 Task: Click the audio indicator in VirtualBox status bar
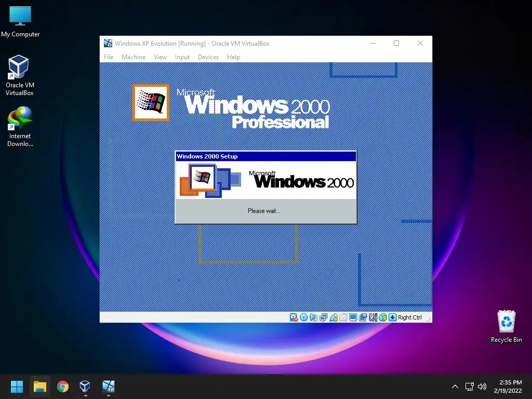[x=313, y=317]
